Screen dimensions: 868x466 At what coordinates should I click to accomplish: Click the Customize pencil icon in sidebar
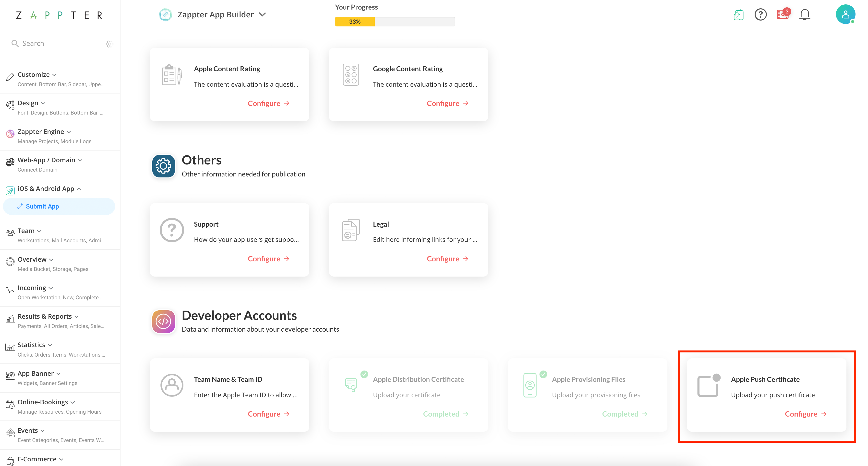pyautogui.click(x=10, y=77)
